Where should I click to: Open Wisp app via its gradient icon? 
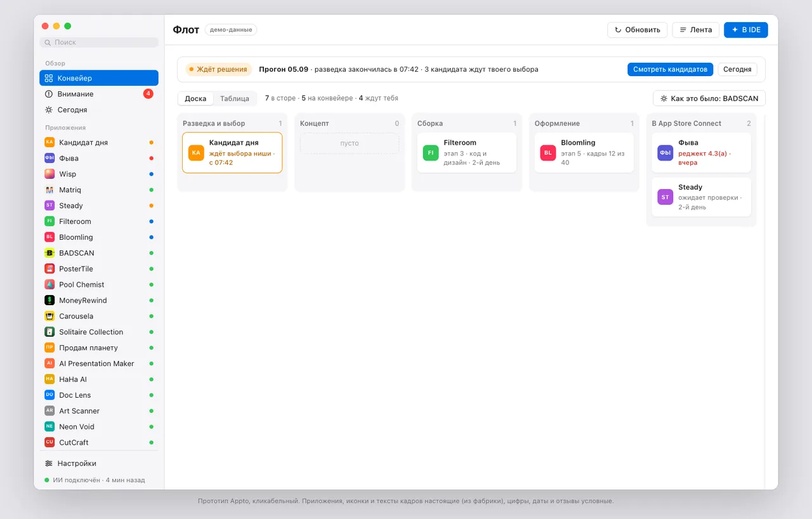[x=49, y=174]
